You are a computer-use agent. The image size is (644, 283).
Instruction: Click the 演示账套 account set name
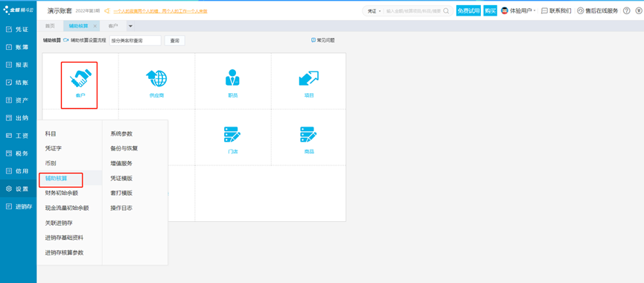pyautogui.click(x=60, y=10)
